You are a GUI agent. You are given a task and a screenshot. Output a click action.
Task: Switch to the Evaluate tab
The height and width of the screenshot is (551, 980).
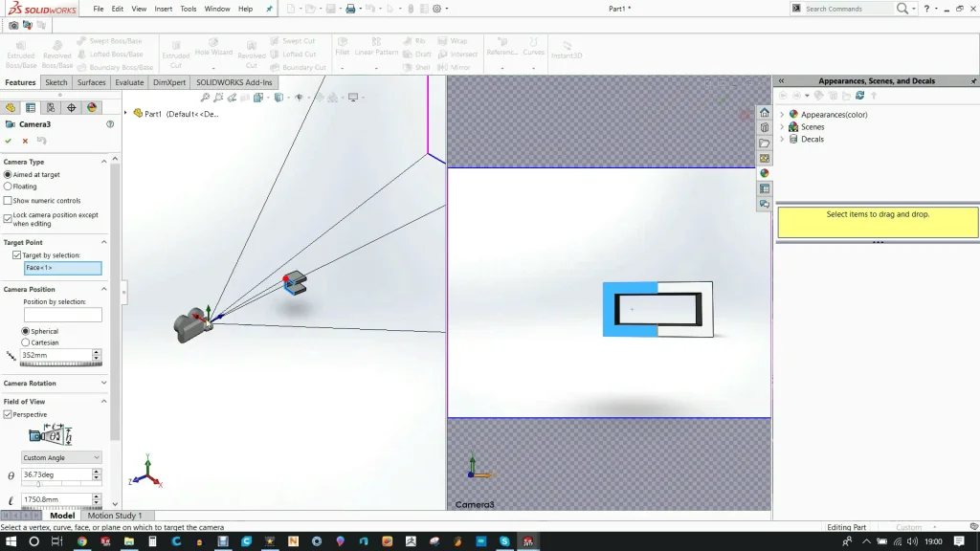(x=129, y=83)
